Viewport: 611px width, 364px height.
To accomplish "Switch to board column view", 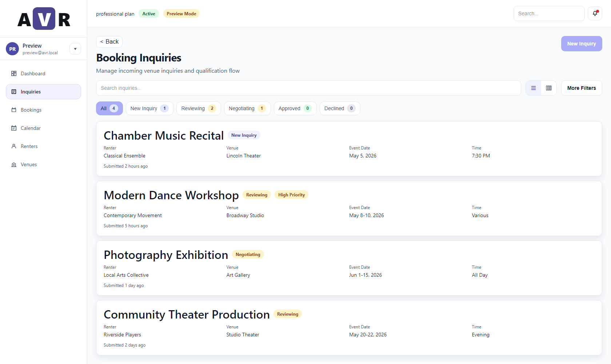I will [x=549, y=88].
